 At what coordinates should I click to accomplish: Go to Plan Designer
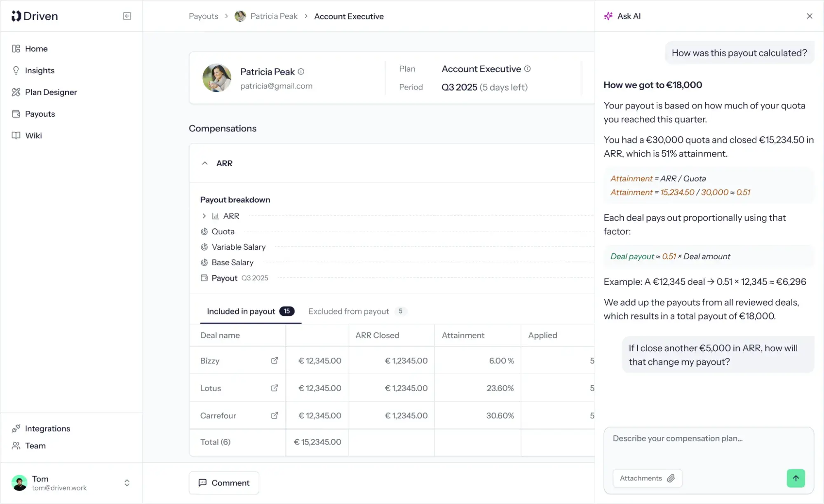pos(51,92)
